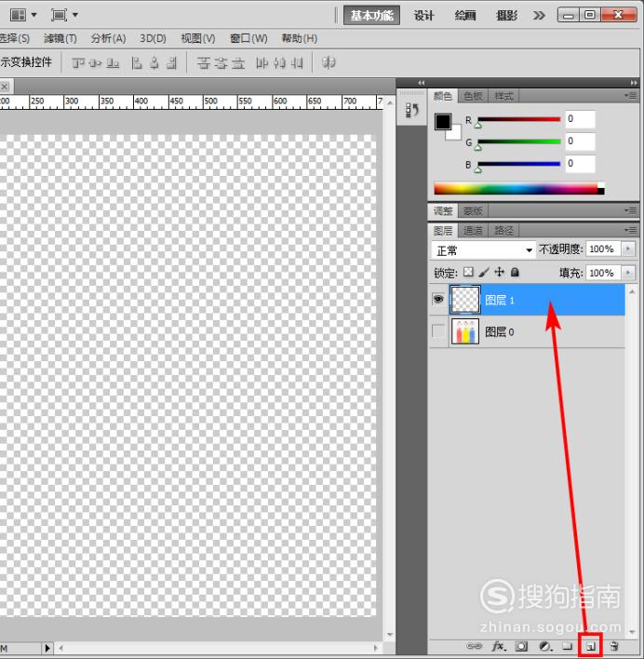Click the Link Layers icon
Viewport: 644px width, 659px height.
point(474,646)
